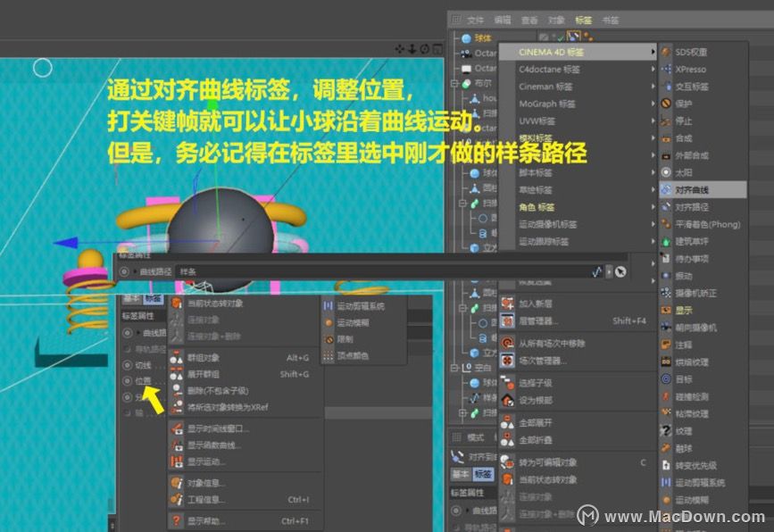Switch to 标签 tab in the bottom-right attributes

(483, 474)
